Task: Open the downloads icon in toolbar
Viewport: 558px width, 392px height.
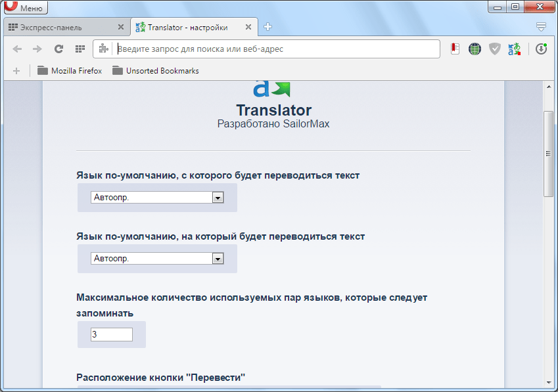Action: pyautogui.click(x=541, y=49)
